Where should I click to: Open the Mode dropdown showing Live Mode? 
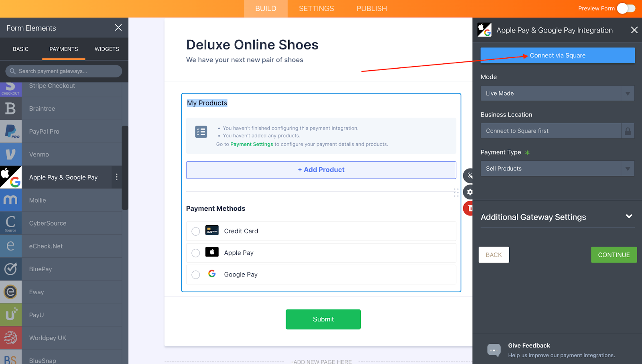tap(557, 93)
